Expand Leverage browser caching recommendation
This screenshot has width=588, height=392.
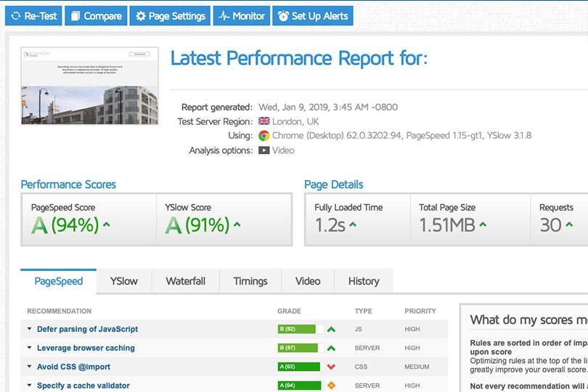pos(86,348)
